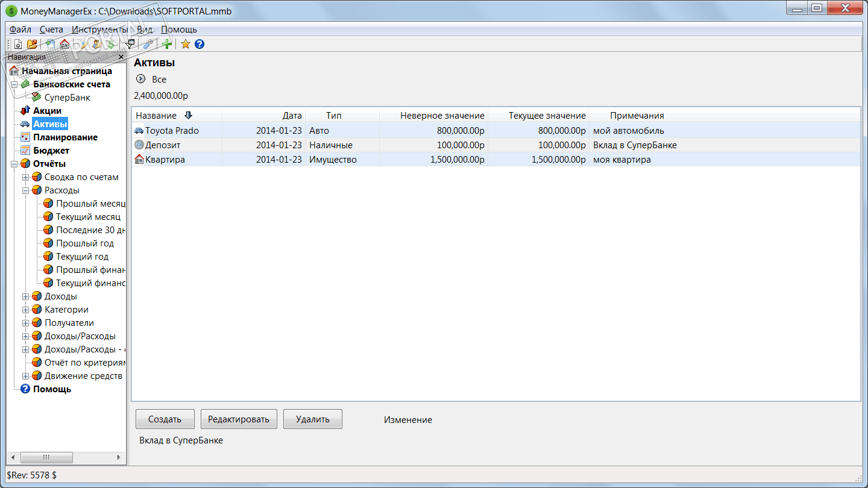Click the yellow star toolbar icon
The width and height of the screenshot is (868, 488).
(x=186, y=44)
